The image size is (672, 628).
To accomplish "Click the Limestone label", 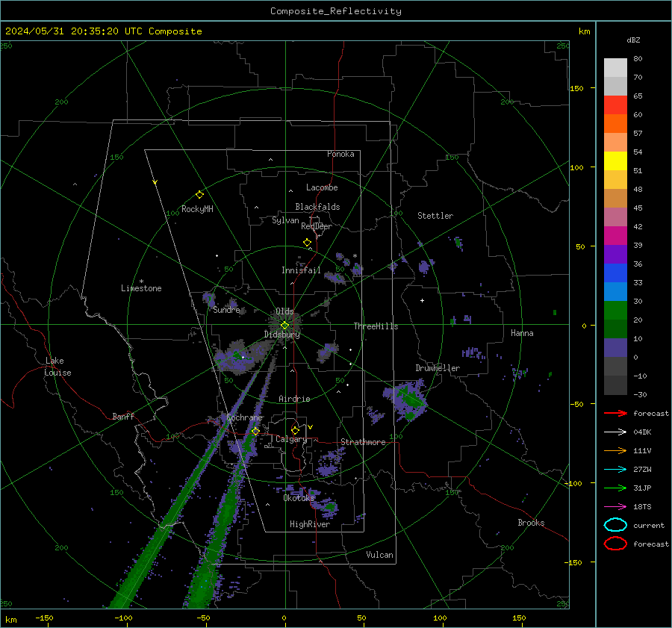I will [141, 288].
